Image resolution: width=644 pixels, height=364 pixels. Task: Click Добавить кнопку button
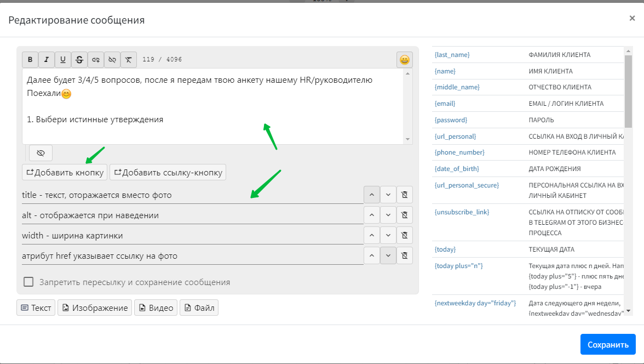click(x=65, y=172)
